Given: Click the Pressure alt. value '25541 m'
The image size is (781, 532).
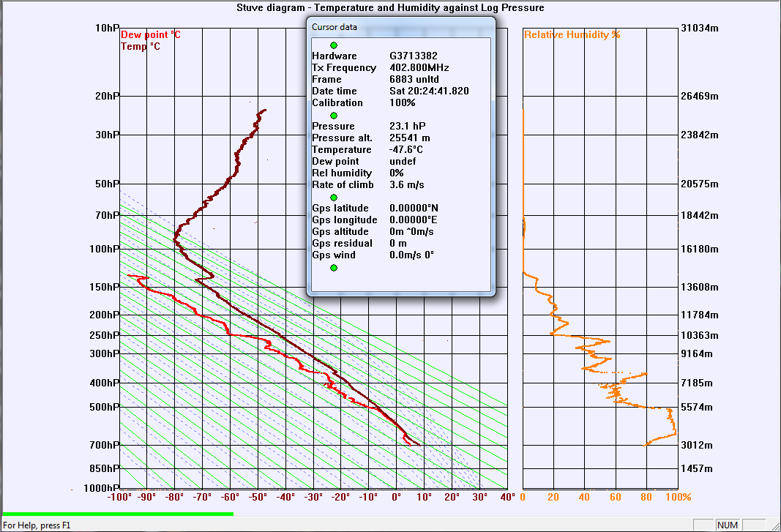Looking at the screenshot, I should pyautogui.click(x=410, y=138).
